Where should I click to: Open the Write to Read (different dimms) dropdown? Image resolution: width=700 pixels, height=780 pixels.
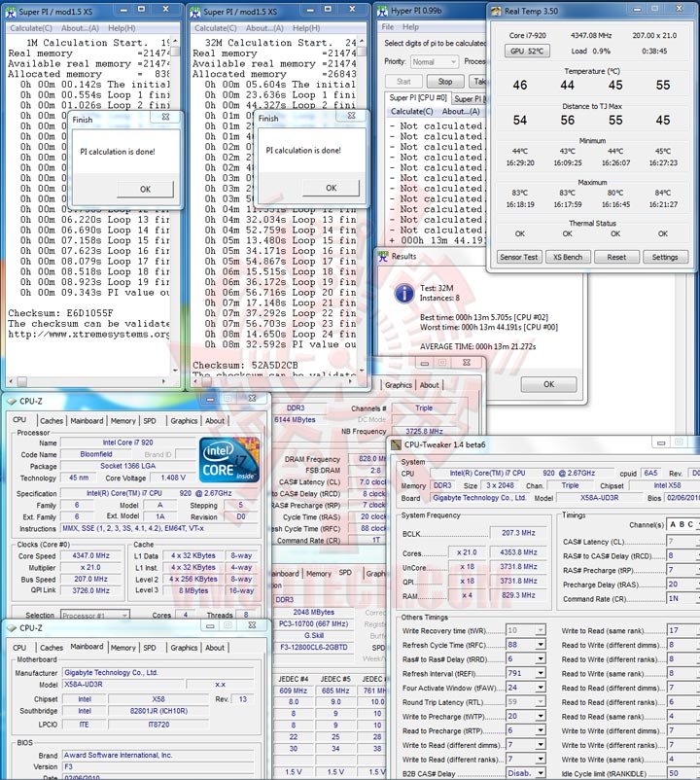click(x=540, y=745)
